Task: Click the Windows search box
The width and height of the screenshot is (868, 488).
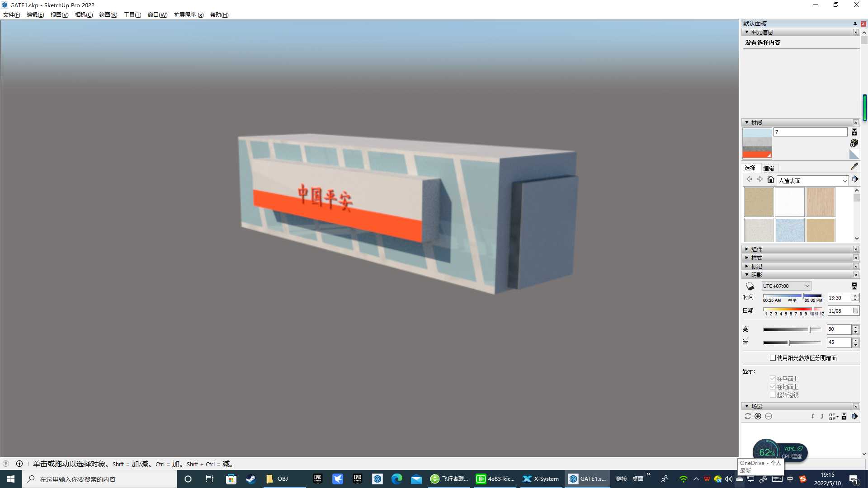Action: [x=99, y=479]
